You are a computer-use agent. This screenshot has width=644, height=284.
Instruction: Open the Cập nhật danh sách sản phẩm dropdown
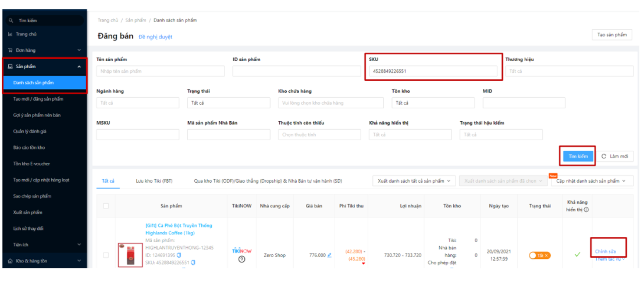pyautogui.click(x=592, y=181)
